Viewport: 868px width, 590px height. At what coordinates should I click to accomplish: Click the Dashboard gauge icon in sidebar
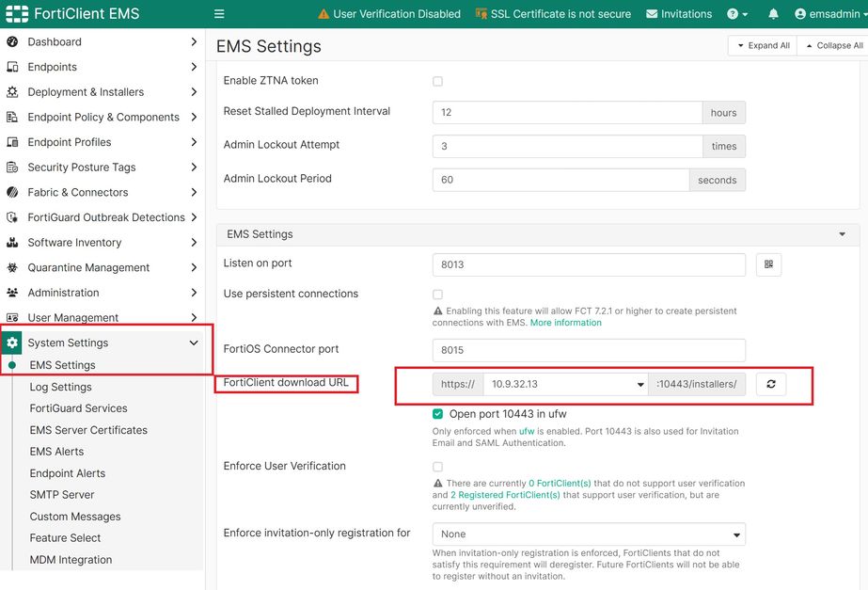tap(12, 42)
